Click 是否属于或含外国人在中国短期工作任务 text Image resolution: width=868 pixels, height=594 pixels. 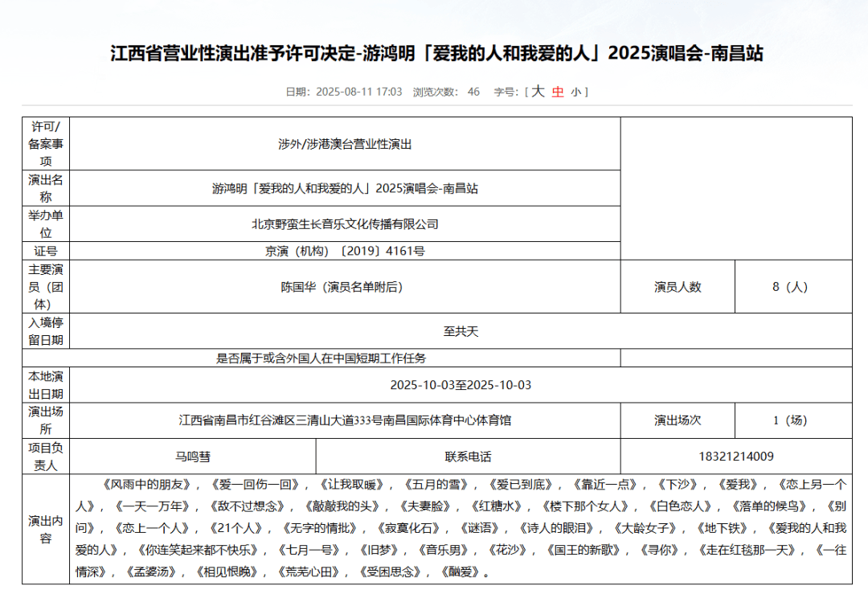point(321,358)
